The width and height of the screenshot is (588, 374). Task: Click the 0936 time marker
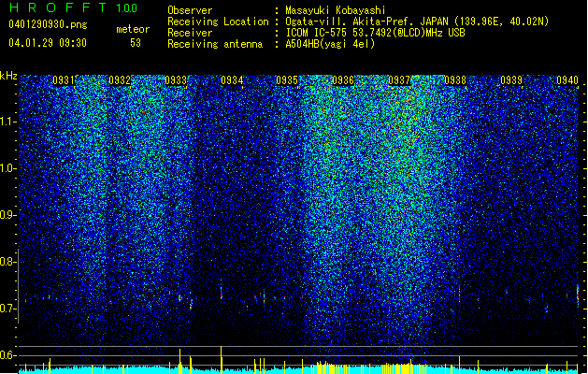343,80
